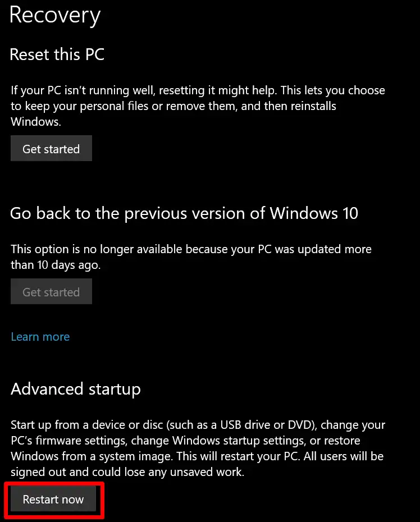Viewport: 420px width, 522px height.
Task: Click the line starting "If your PC isn't running well"
Action: (198, 90)
